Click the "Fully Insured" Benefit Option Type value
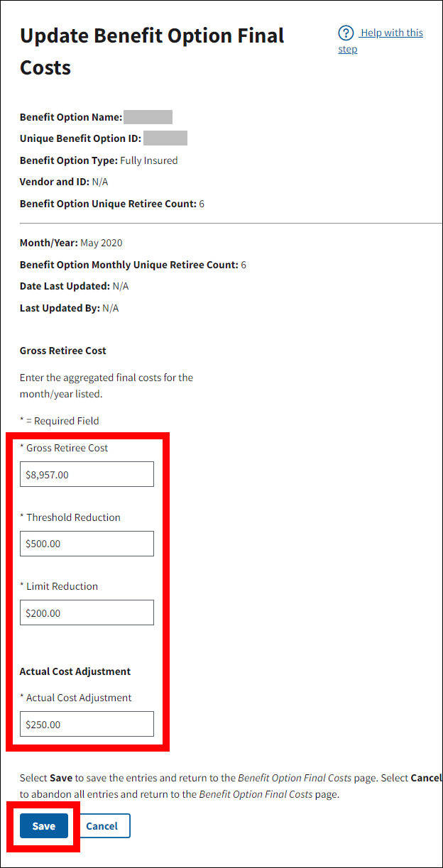 pos(149,160)
